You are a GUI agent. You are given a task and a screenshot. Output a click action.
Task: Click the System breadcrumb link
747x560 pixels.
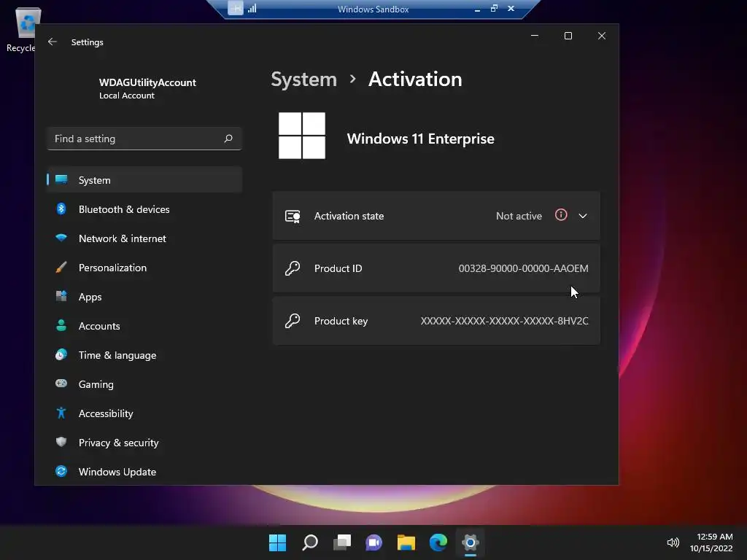click(x=304, y=79)
